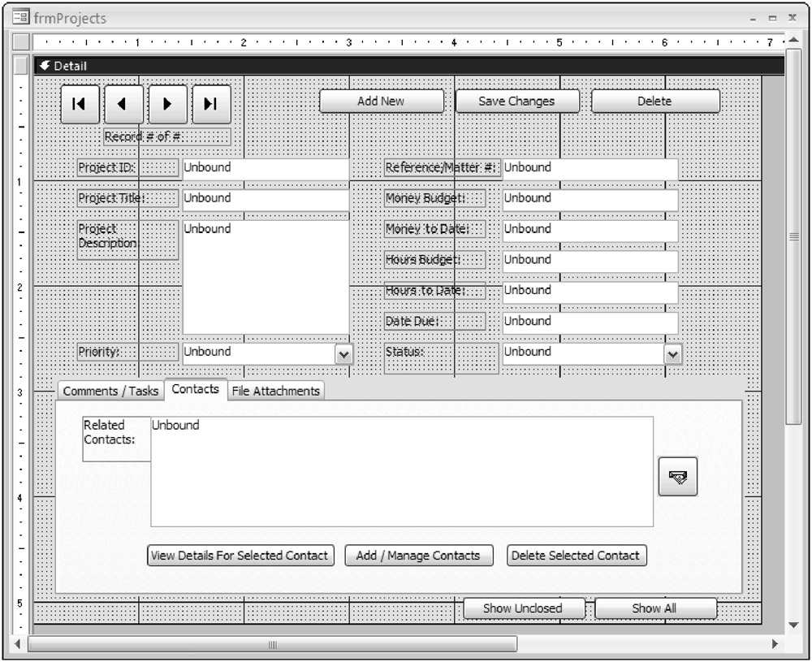Image resolution: width=812 pixels, height=662 pixels.
Task: Expand the Status combo box dropdown arrow
Action: coord(673,354)
